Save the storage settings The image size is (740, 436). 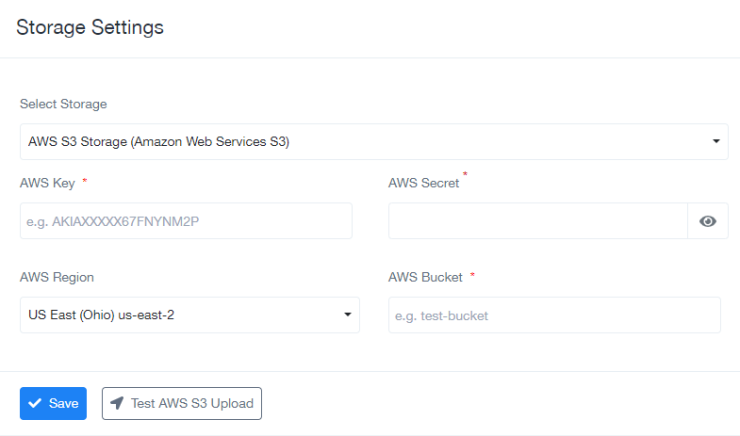(x=54, y=404)
